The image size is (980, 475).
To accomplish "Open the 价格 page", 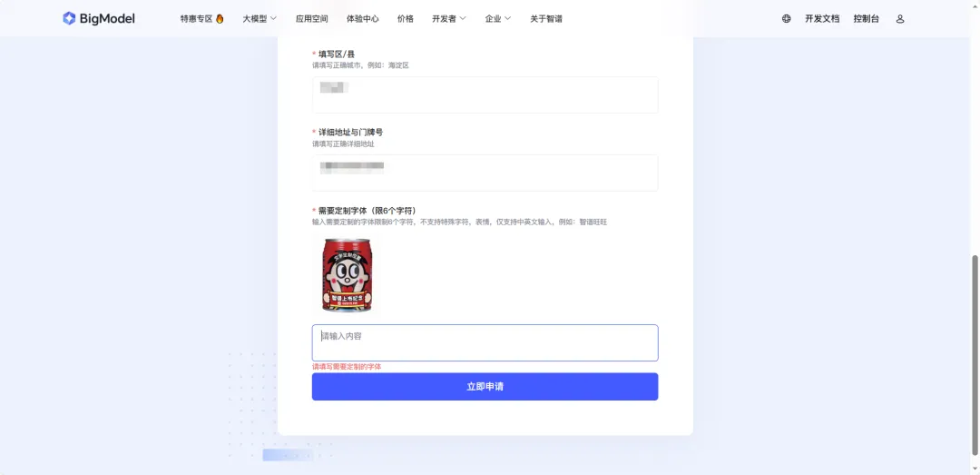I will tap(406, 19).
